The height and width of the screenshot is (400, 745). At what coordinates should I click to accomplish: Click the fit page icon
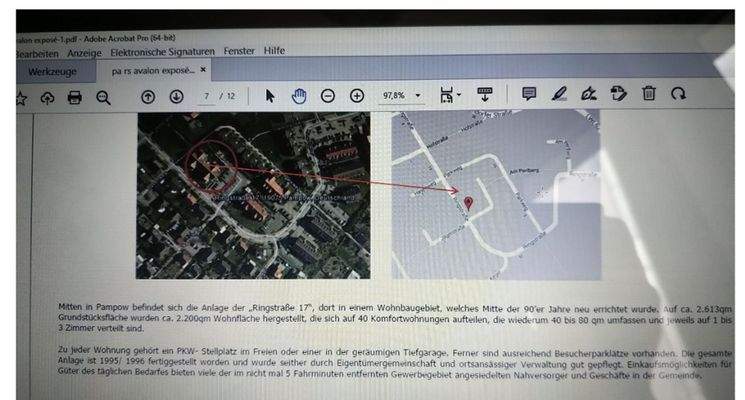pyautogui.click(x=447, y=95)
